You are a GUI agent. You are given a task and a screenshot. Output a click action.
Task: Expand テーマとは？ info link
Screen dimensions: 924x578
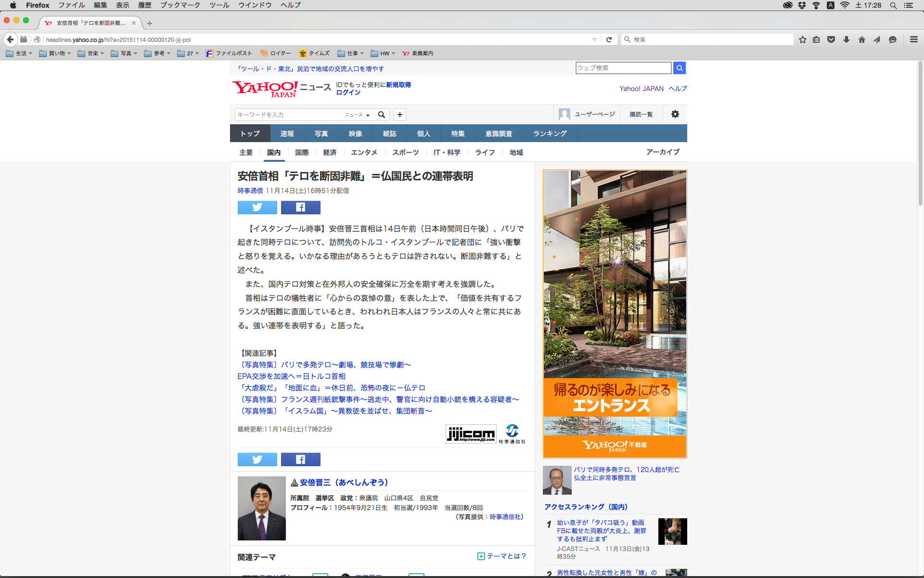pyautogui.click(x=502, y=556)
